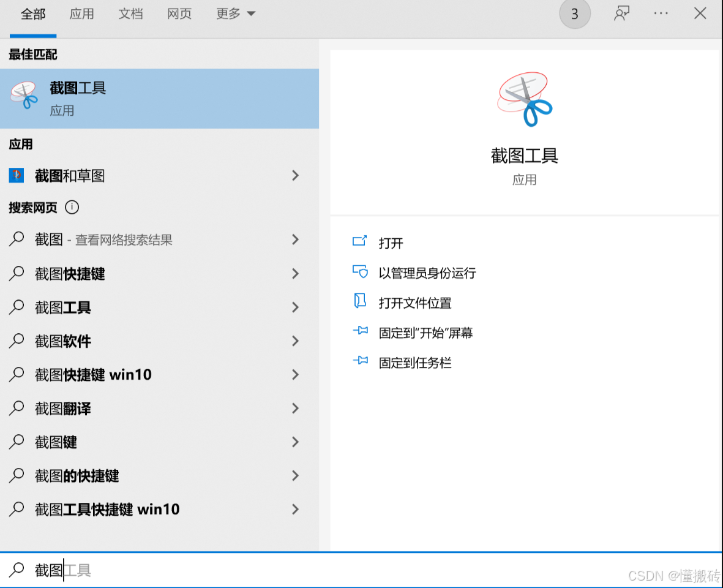This screenshot has height=588, width=723.
Task: Expand the 更多 dropdown filter
Action: pos(236,14)
